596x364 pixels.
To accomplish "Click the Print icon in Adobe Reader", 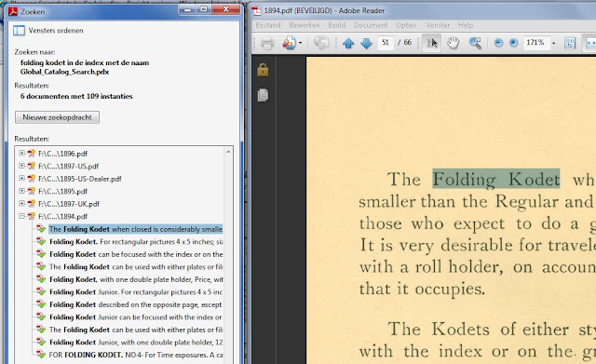I will click(267, 43).
